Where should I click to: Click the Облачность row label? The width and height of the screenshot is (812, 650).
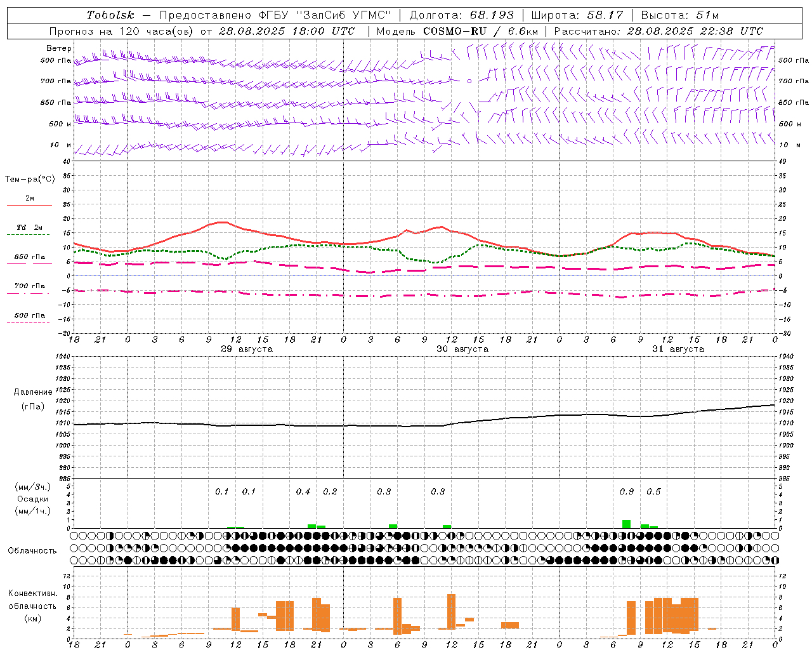coord(32,550)
